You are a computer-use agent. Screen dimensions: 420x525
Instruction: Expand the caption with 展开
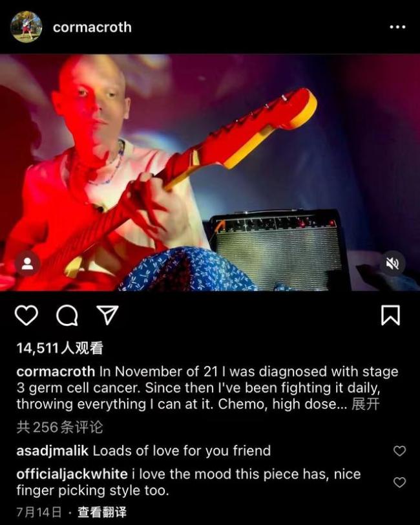pyautogui.click(x=366, y=404)
